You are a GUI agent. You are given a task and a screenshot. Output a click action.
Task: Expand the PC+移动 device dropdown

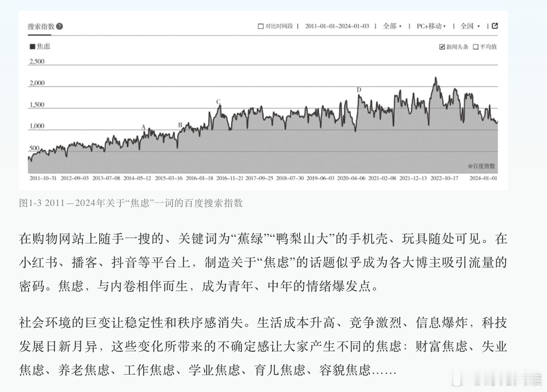431,26
